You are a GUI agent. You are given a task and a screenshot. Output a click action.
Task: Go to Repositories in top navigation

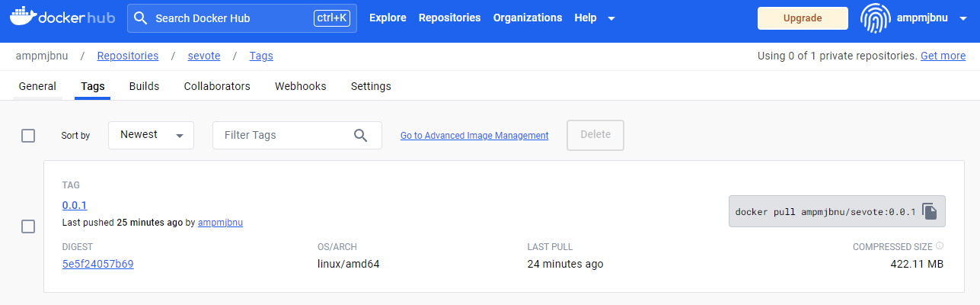pyautogui.click(x=449, y=18)
